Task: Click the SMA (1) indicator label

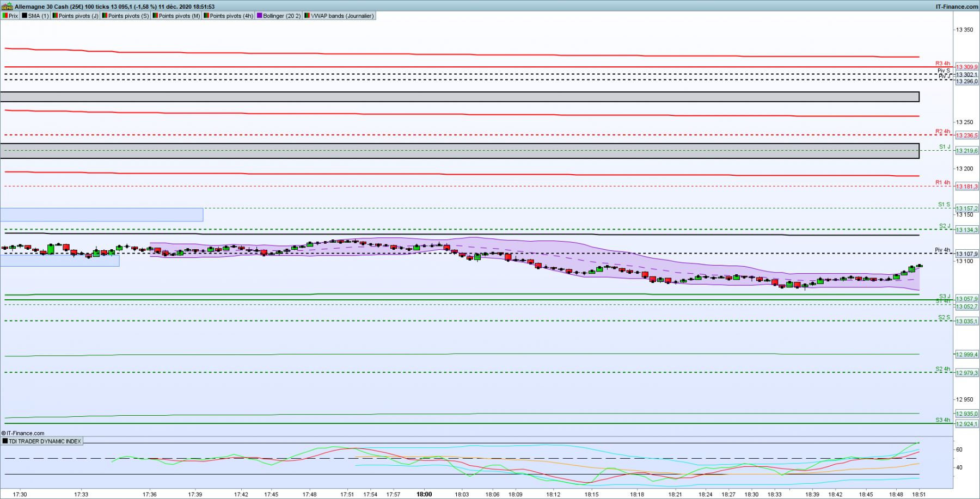Action: pos(38,16)
